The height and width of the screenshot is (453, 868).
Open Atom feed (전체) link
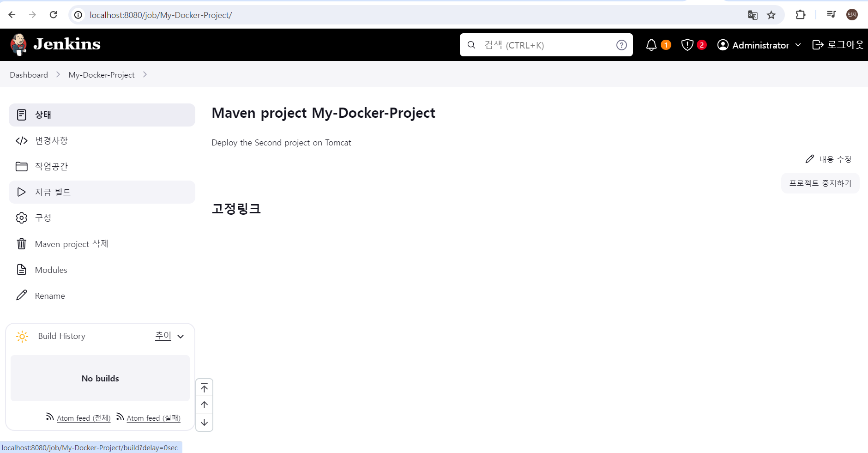click(x=84, y=418)
